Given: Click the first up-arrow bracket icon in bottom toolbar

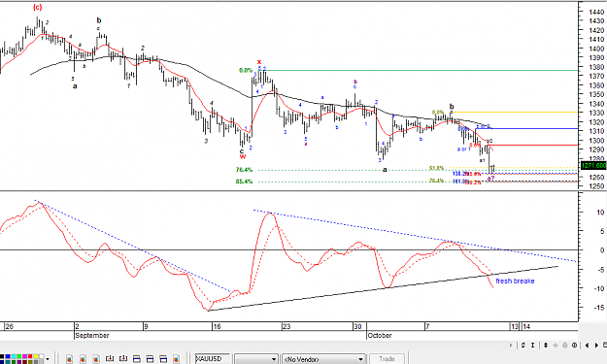Looking at the screenshot, I should 110,358.
